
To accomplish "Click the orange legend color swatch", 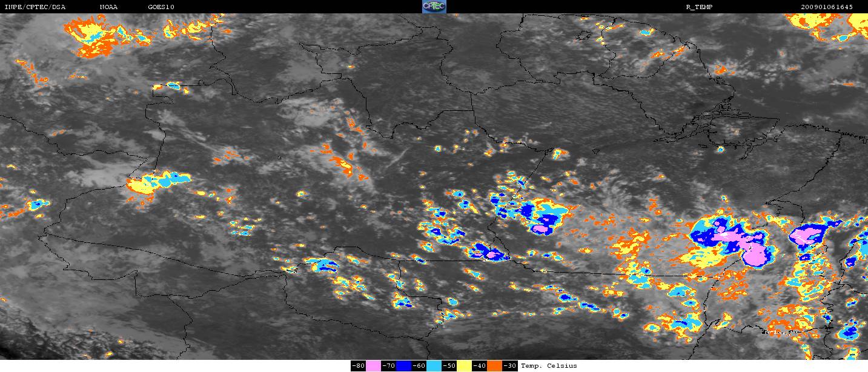I will 494,366.
